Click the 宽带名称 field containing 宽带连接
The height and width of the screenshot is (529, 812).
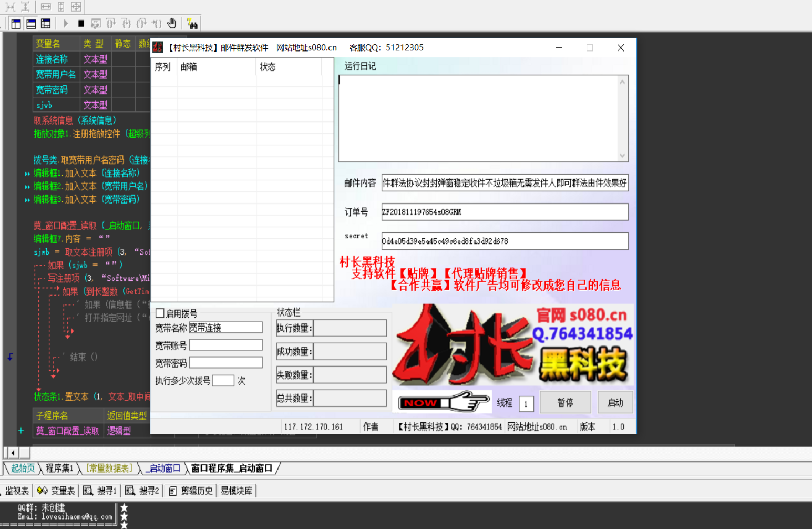pyautogui.click(x=225, y=328)
